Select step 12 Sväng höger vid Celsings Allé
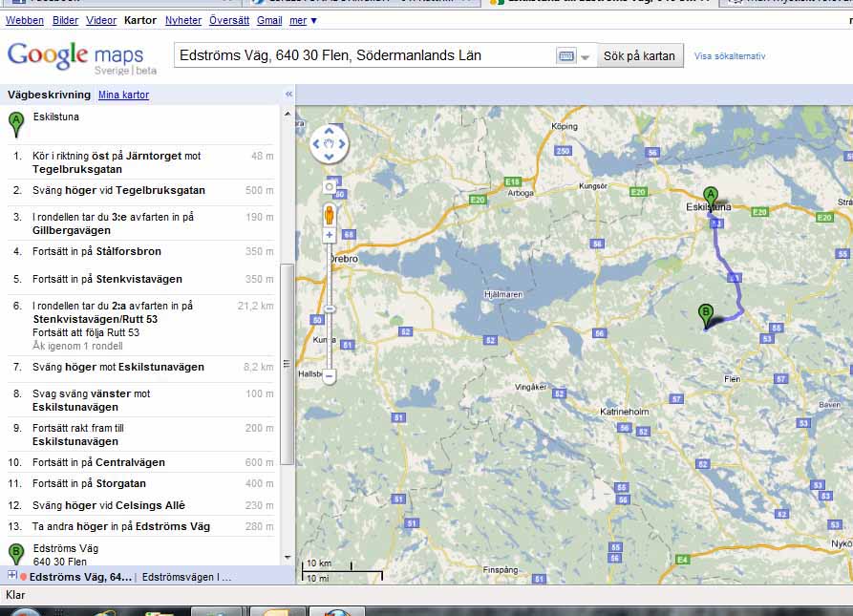Viewport: 853px width, 616px height. [140, 505]
